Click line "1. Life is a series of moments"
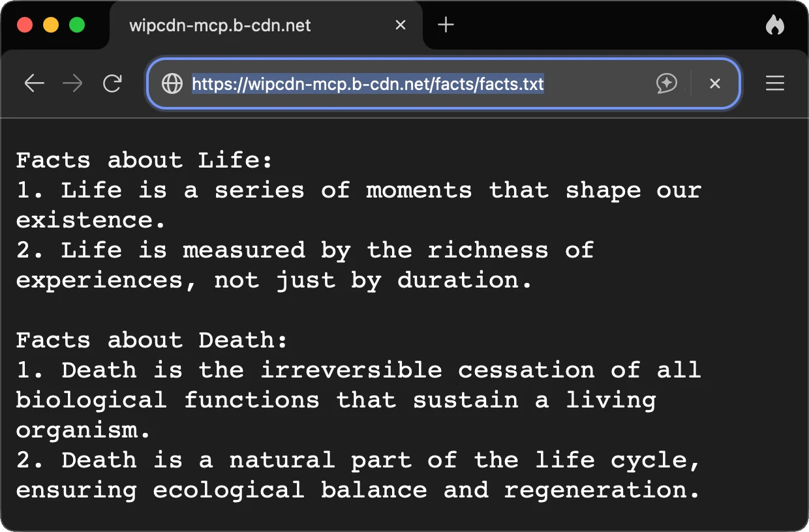 pyautogui.click(x=358, y=190)
